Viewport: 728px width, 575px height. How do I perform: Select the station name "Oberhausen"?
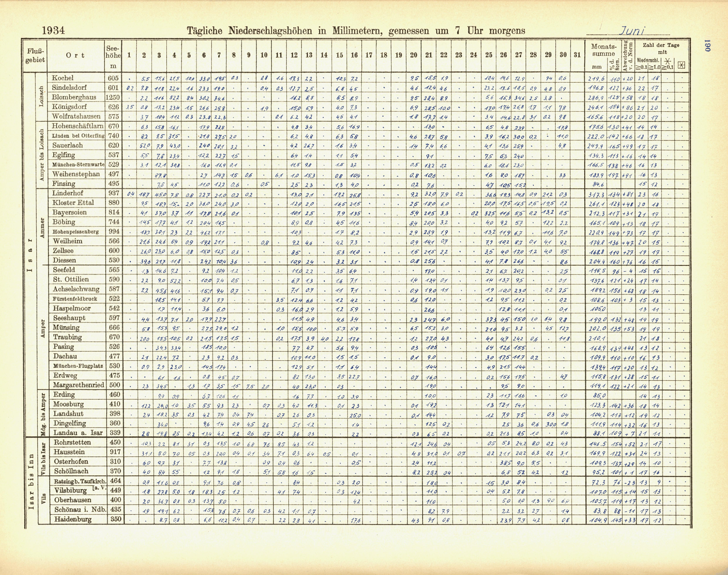[73, 500]
